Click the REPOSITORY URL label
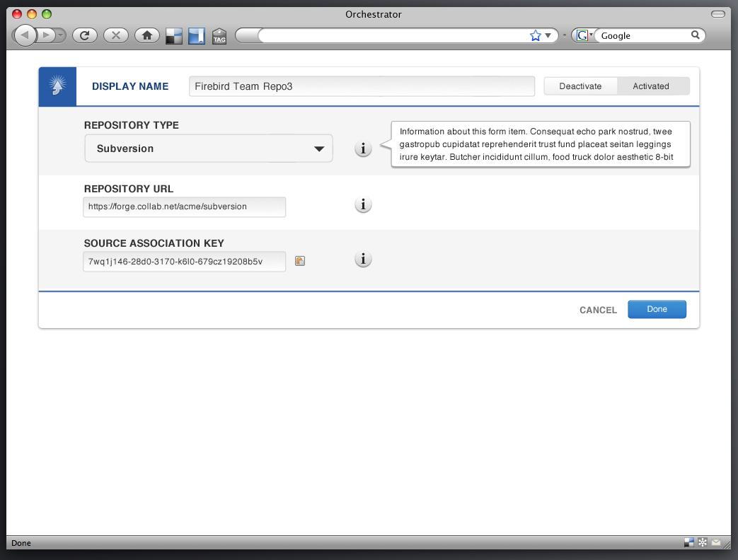The width and height of the screenshot is (738, 560). point(129,189)
